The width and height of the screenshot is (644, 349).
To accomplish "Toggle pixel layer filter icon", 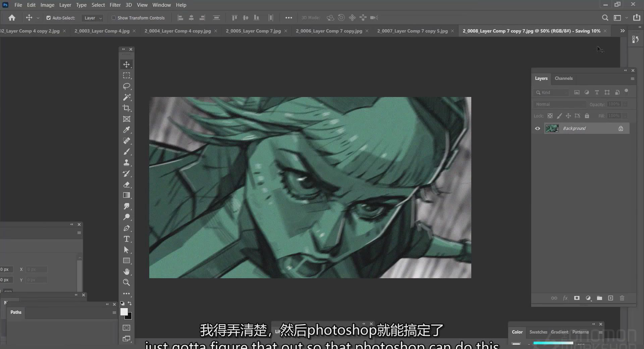I will [x=577, y=92].
